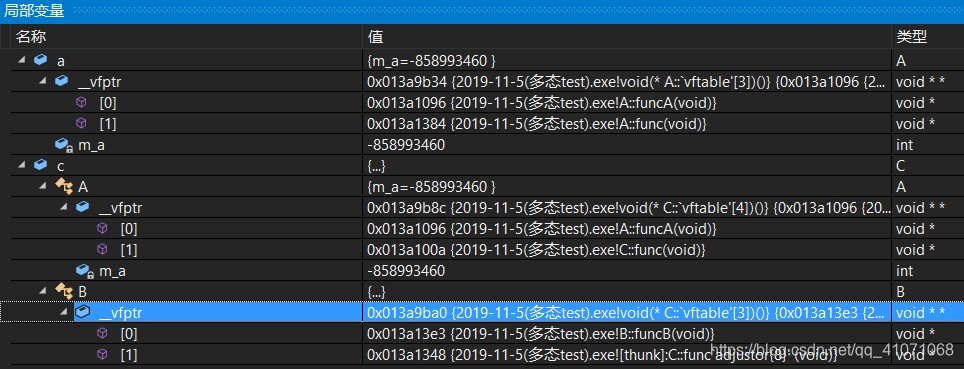Click the purple icon of [1] row A::func(void)
Screen dimensions: 964x369
81,123
